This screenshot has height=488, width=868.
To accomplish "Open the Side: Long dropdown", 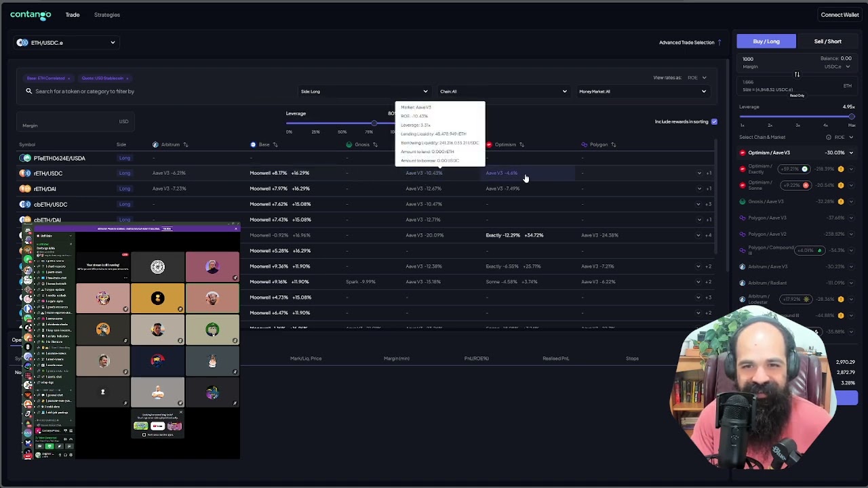I will click(x=364, y=91).
